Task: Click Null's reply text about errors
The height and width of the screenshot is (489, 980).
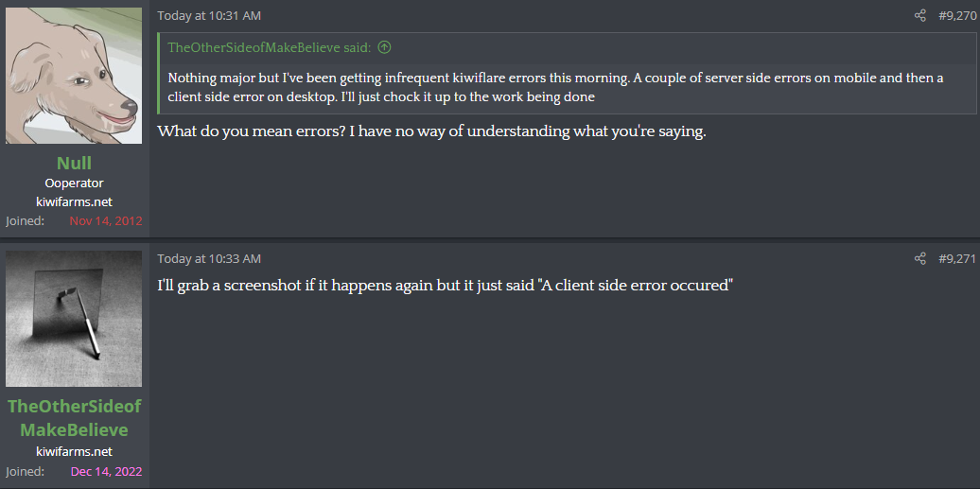Action: click(431, 131)
